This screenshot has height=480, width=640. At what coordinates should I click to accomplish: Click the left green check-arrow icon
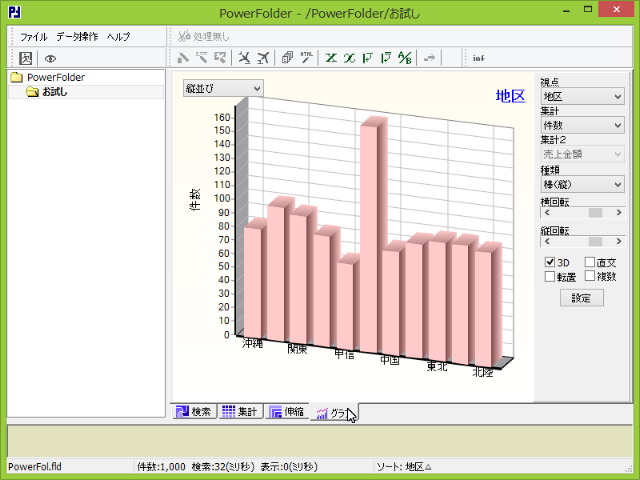click(x=368, y=58)
